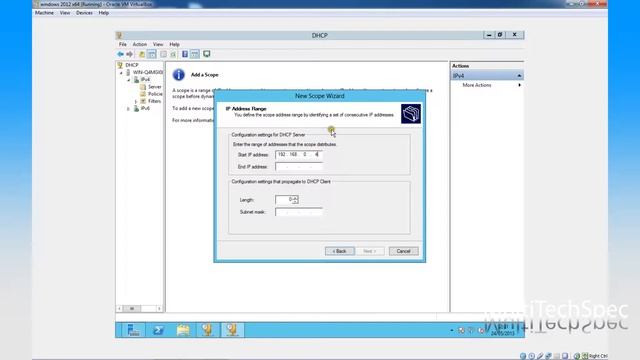Click the Back button in wizard

click(x=340, y=251)
